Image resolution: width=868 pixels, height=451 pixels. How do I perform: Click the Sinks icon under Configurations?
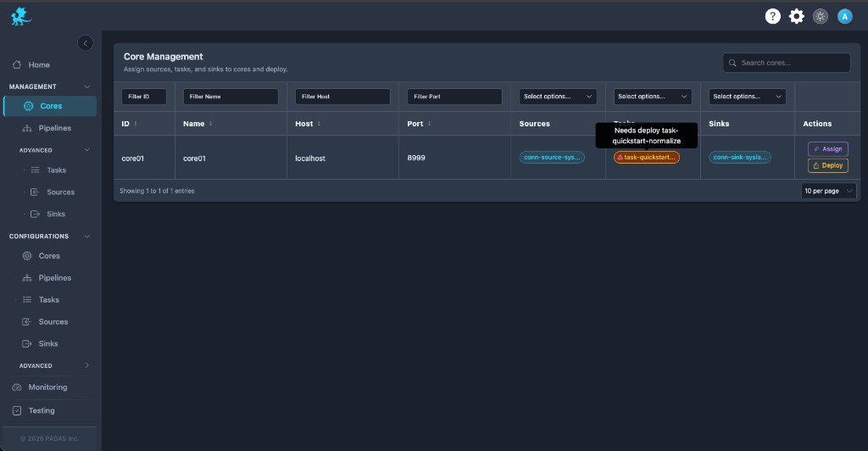pos(26,343)
